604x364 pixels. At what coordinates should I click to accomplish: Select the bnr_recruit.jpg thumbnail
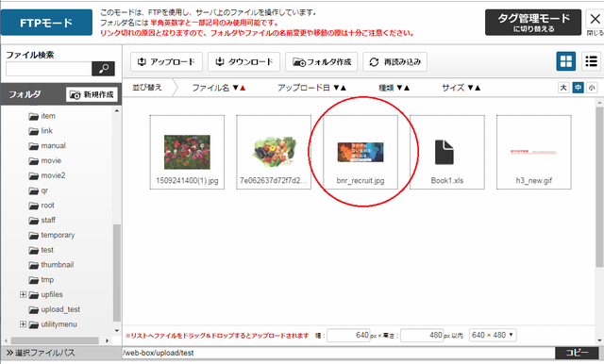(361, 152)
